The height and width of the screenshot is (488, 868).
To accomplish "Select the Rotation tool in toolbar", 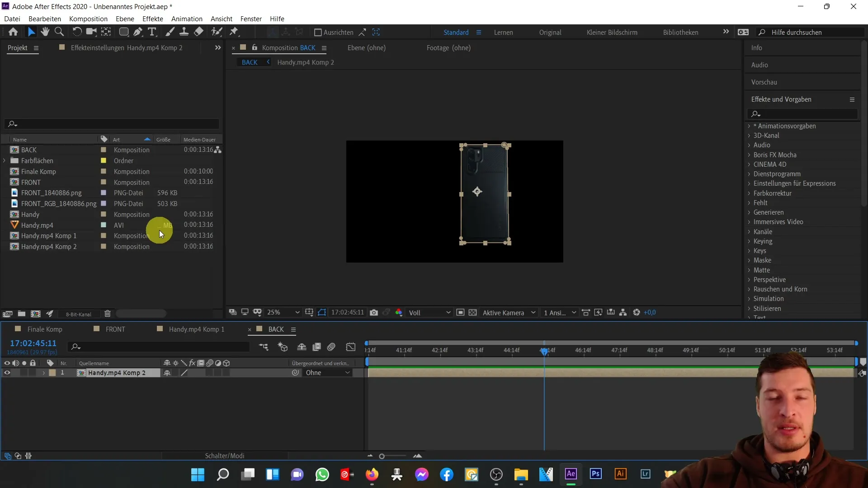I will pyautogui.click(x=77, y=32).
